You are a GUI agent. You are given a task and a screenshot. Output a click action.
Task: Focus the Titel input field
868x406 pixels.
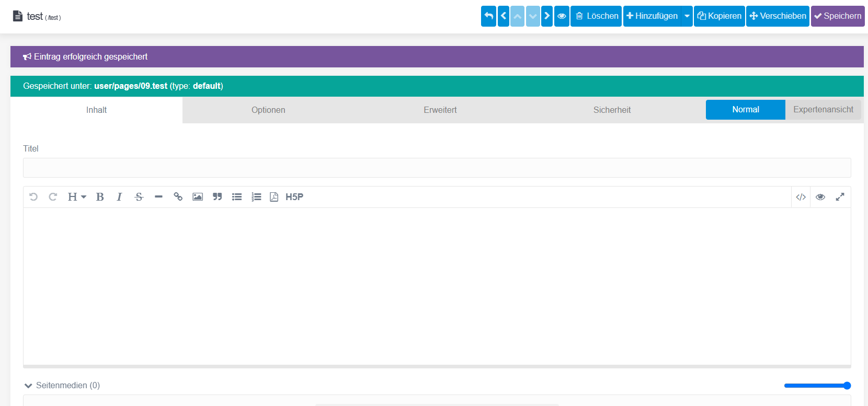click(x=437, y=168)
